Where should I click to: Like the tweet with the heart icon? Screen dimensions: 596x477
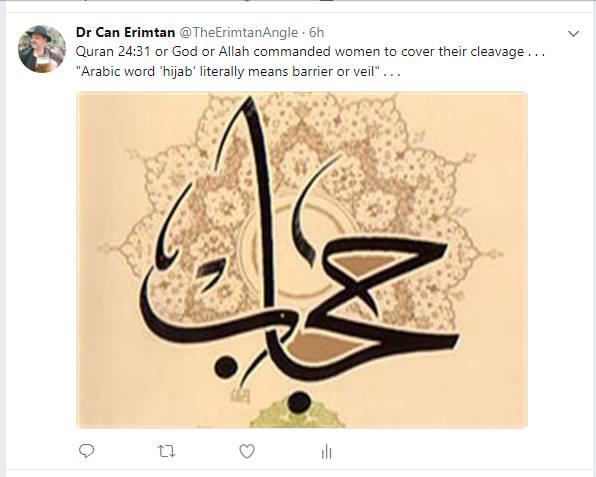tap(247, 451)
